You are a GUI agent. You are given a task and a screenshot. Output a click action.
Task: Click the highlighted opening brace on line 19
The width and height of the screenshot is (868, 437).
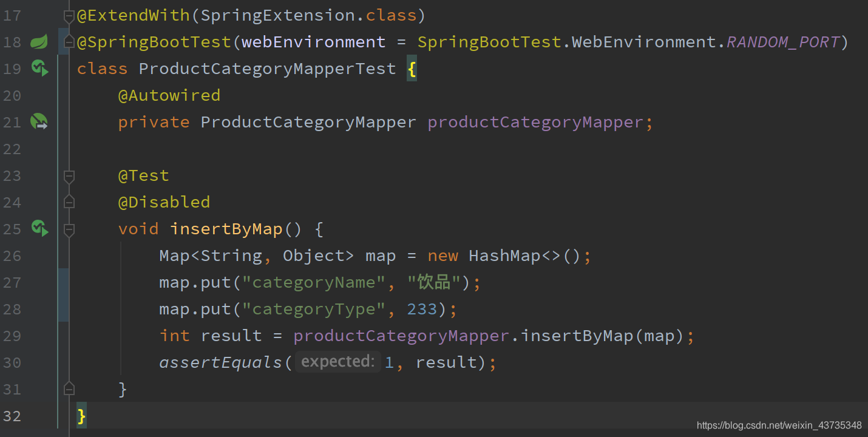tap(412, 69)
